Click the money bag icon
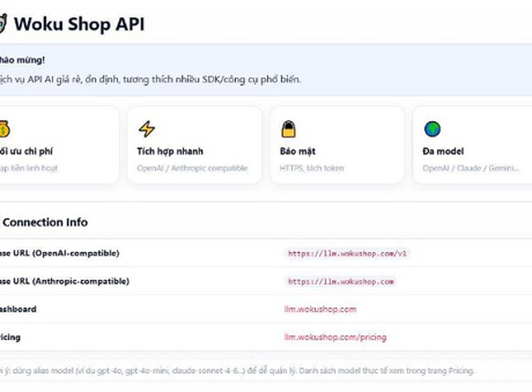532x392 pixels. pyautogui.click(x=4, y=129)
